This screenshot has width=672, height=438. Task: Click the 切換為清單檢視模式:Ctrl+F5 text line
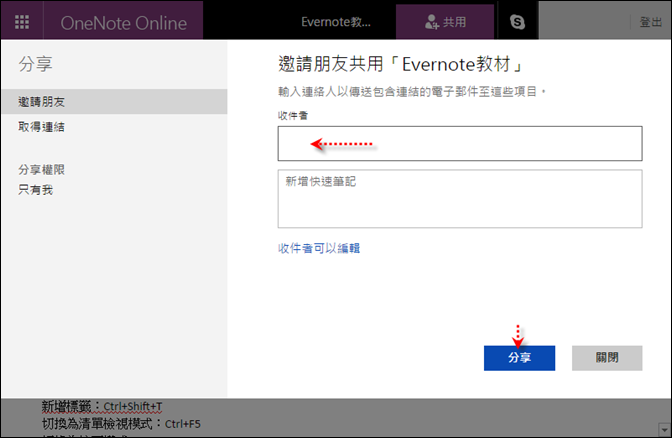tap(121, 424)
